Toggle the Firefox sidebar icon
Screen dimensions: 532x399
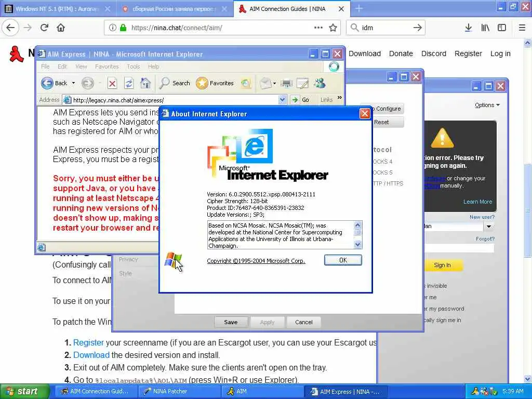(502, 28)
